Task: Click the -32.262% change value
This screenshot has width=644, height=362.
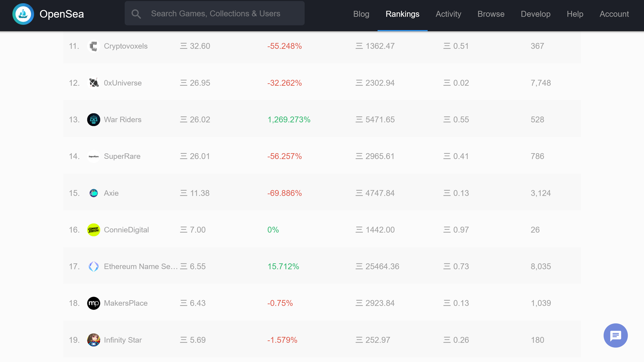Action: click(x=284, y=83)
